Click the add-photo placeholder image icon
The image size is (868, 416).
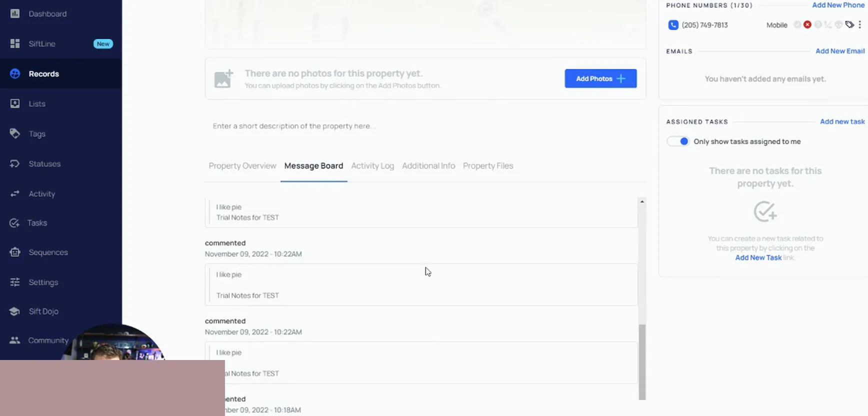[223, 78]
